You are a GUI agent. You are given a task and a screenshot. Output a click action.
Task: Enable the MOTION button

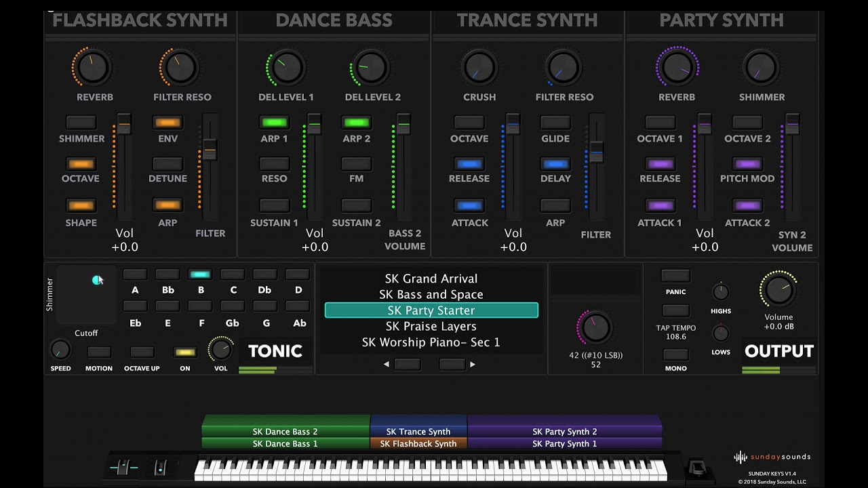[99, 352]
